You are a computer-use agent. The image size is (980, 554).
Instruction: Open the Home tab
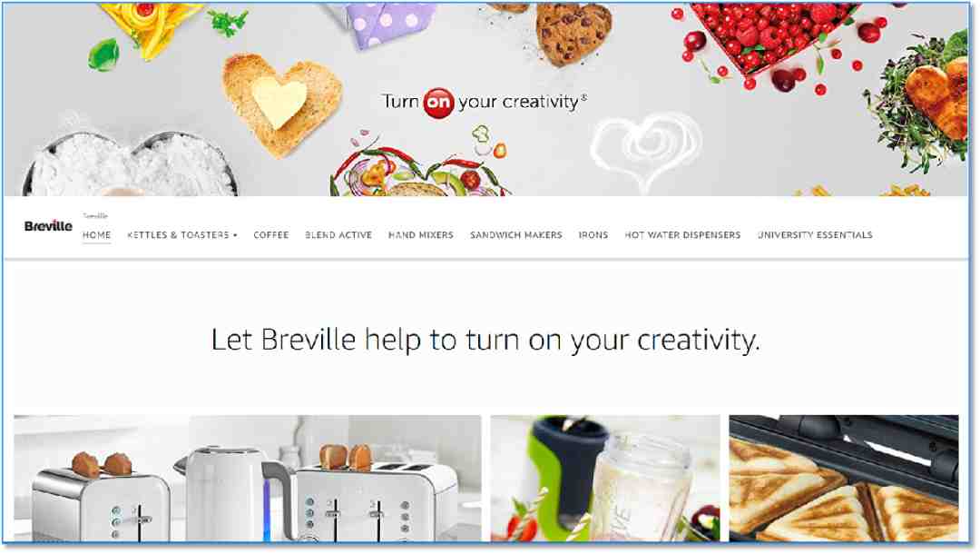tap(97, 235)
